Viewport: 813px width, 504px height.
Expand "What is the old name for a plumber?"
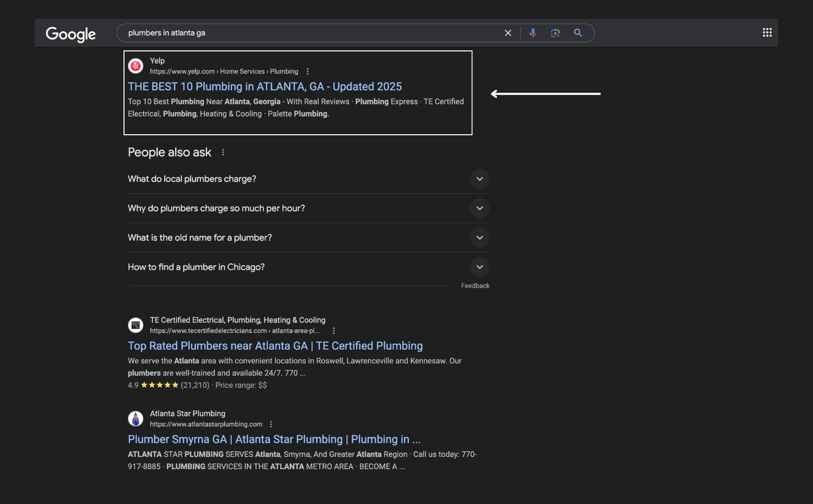309,238
